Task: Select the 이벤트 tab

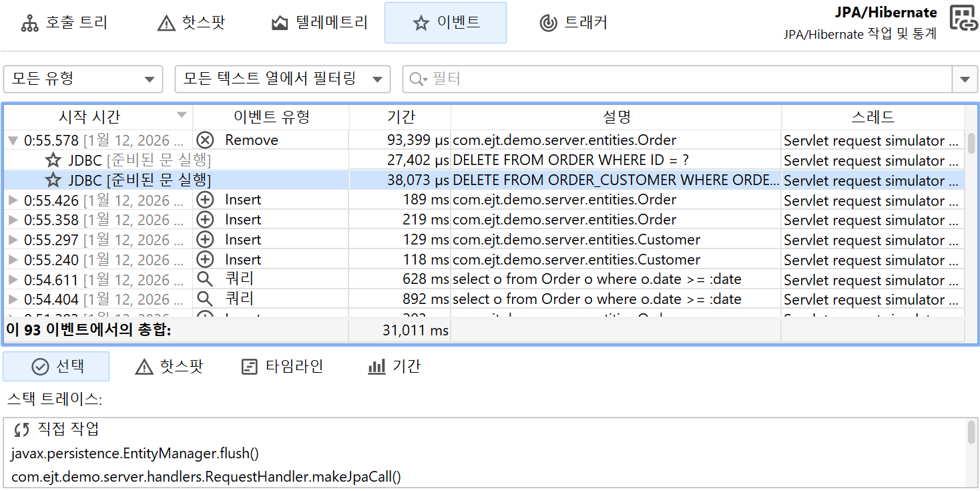Action: (445, 23)
